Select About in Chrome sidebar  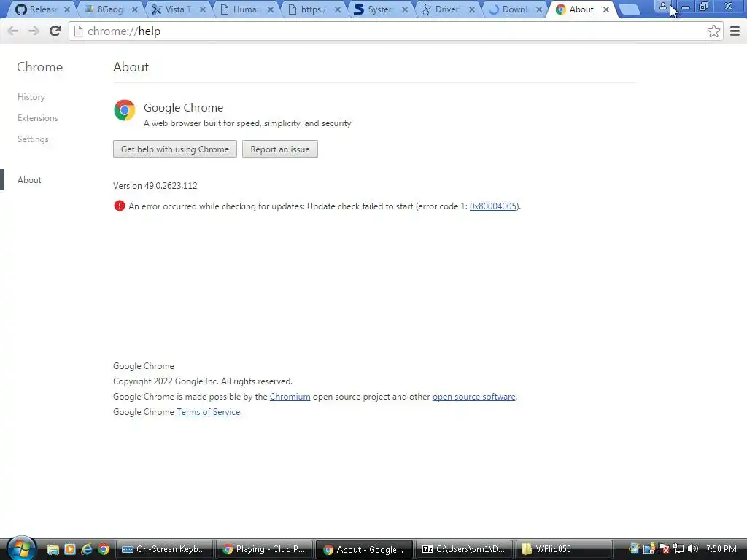pyautogui.click(x=29, y=180)
